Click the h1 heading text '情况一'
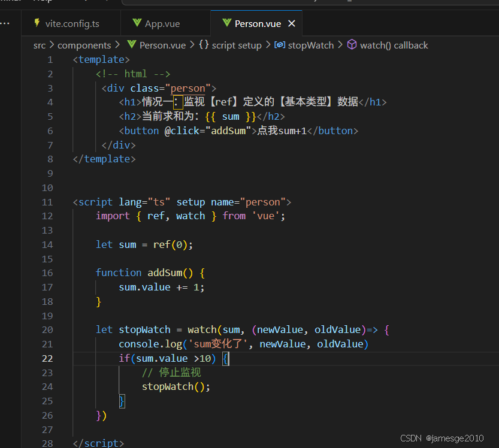The image size is (499, 448). click(158, 102)
